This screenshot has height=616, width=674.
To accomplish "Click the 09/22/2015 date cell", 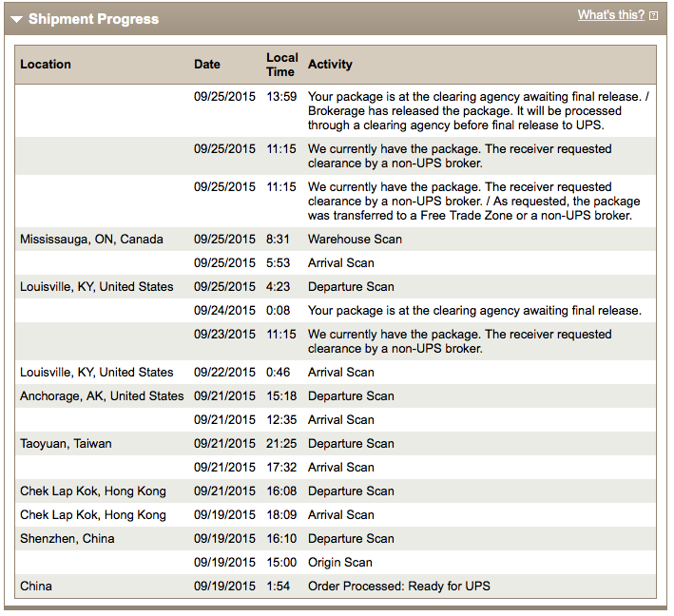I will coord(224,373).
